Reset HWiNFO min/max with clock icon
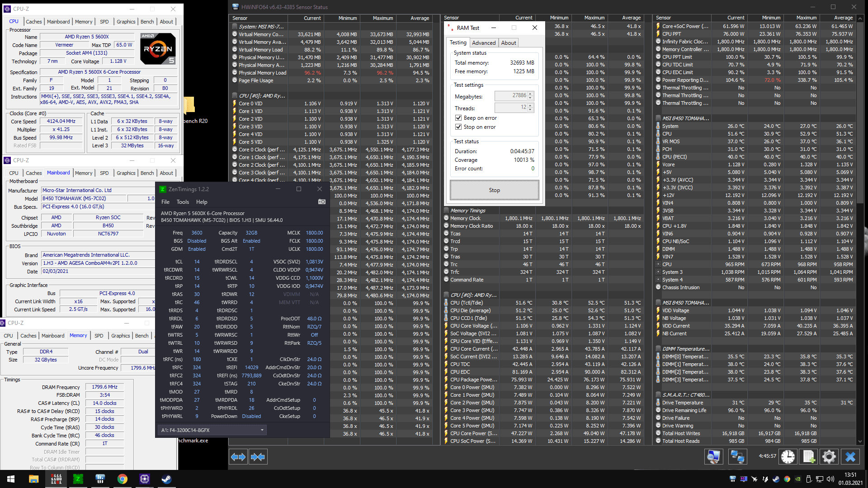 pos(788,457)
